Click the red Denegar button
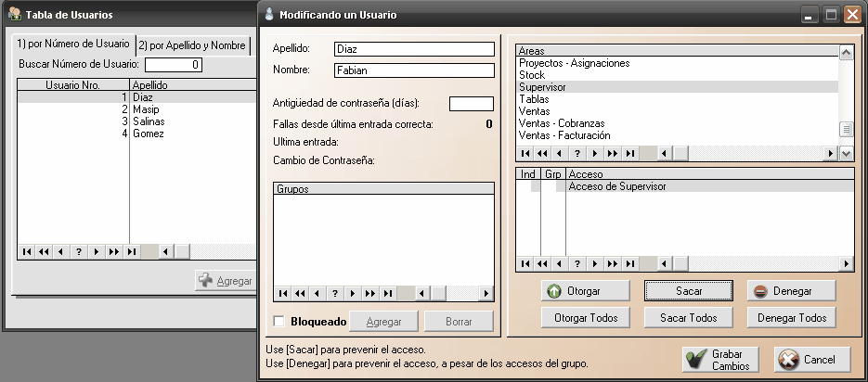This screenshot has height=382, width=868. point(791,291)
